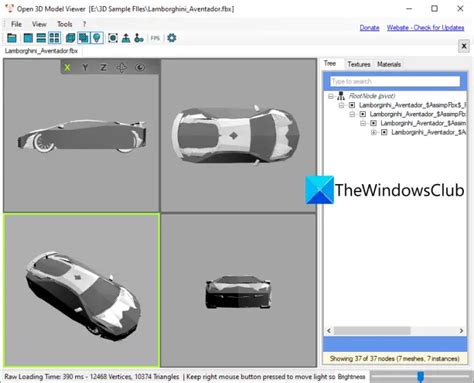
Task: Open Website - Check for Updates link
Action: point(425,28)
